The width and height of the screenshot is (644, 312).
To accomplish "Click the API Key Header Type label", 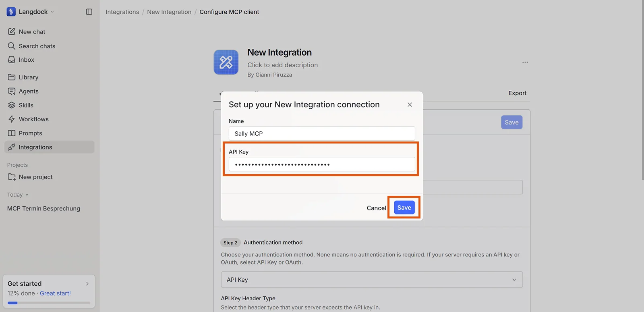I will pyautogui.click(x=248, y=298).
